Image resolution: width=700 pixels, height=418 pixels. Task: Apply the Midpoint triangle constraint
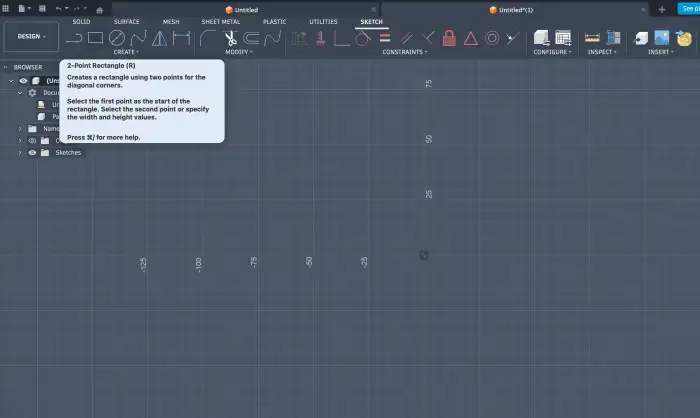pyautogui.click(x=471, y=38)
